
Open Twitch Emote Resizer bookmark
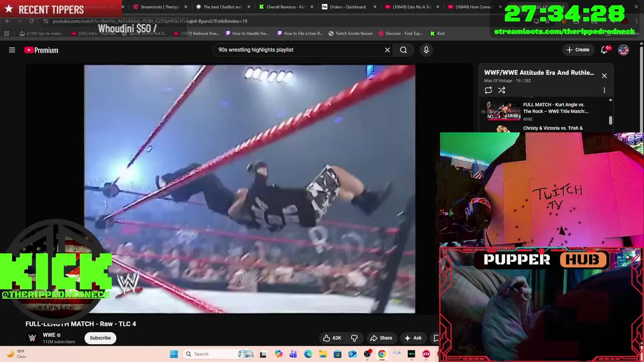(351, 33)
